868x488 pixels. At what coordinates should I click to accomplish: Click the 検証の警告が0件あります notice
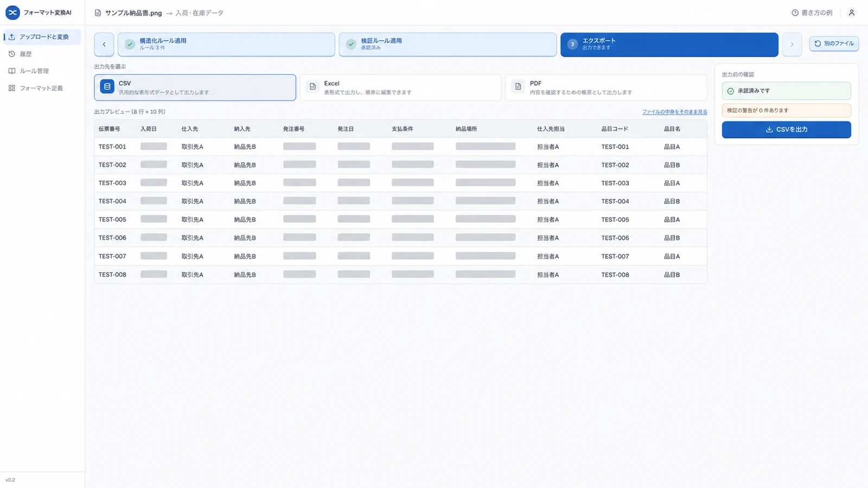coord(786,111)
